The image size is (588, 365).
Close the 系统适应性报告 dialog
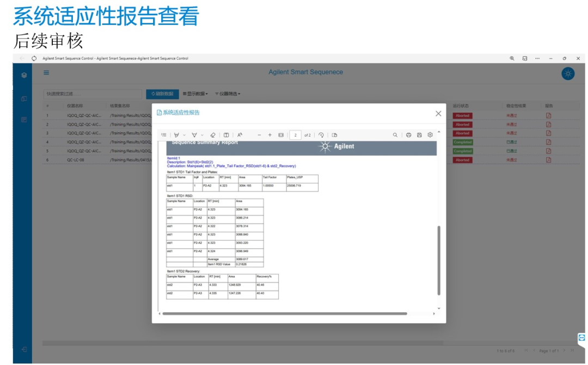click(438, 114)
